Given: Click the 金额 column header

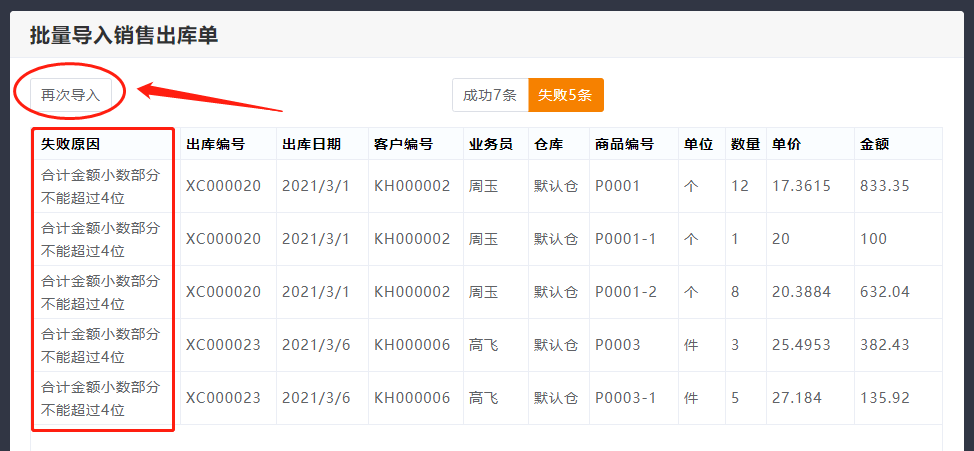Looking at the screenshot, I should tap(874, 144).
